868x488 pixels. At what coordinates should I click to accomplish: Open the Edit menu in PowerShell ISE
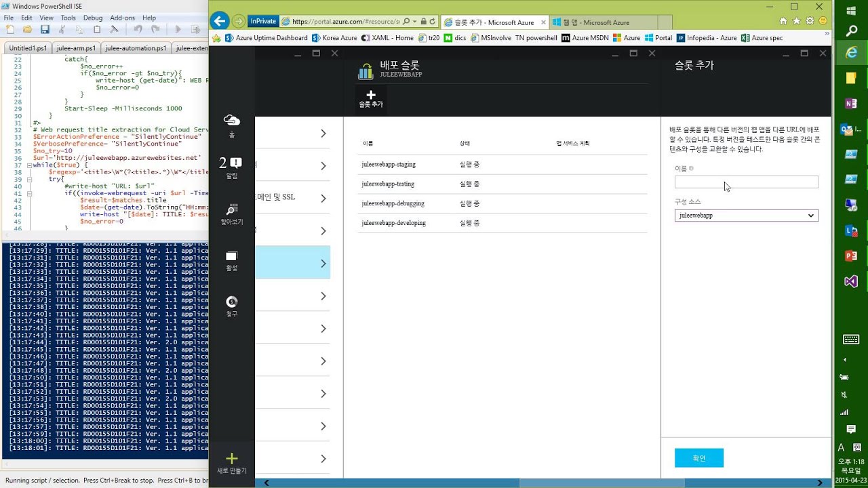click(x=26, y=18)
